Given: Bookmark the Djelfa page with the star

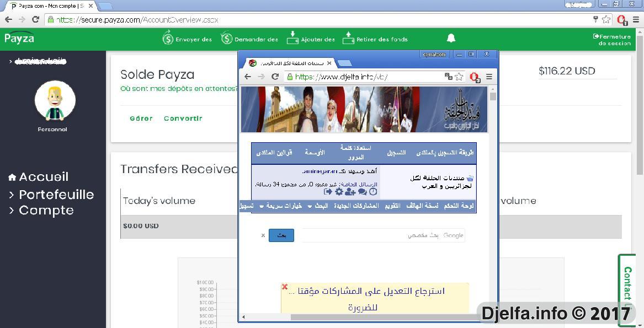Looking at the screenshot, I should (x=459, y=77).
